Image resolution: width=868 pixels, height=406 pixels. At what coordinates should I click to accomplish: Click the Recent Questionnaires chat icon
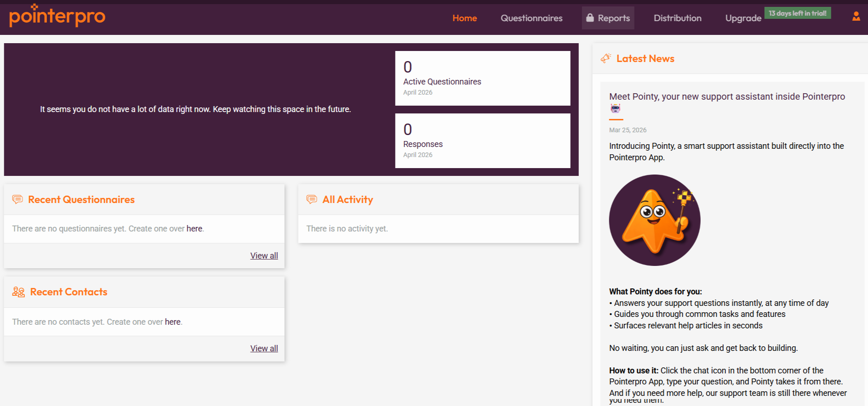(17, 199)
